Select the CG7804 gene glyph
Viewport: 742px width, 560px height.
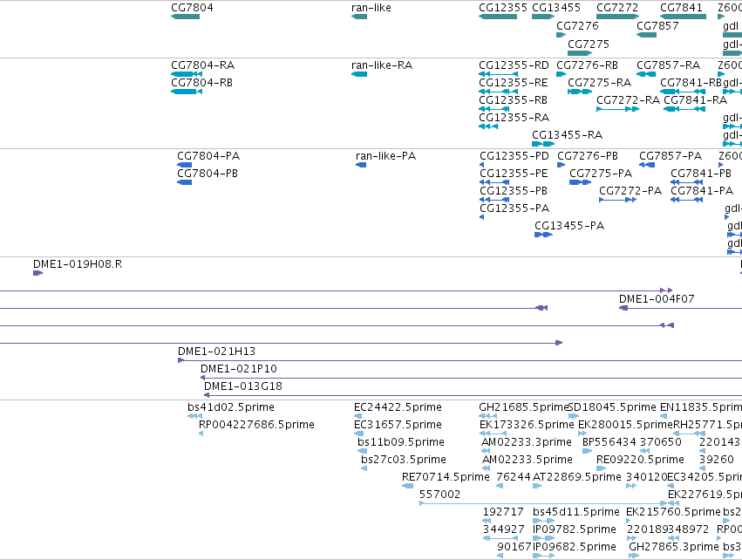point(185,17)
